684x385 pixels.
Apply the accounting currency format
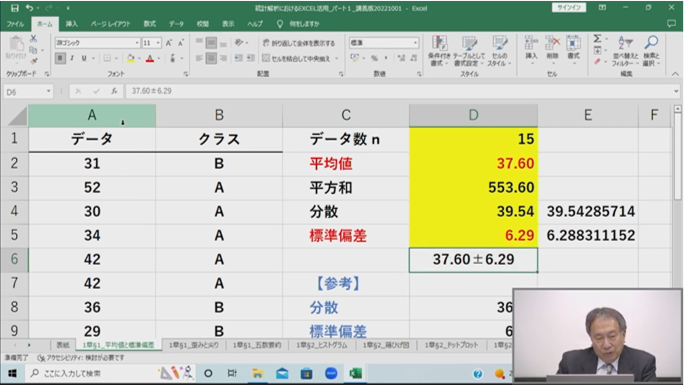point(355,58)
